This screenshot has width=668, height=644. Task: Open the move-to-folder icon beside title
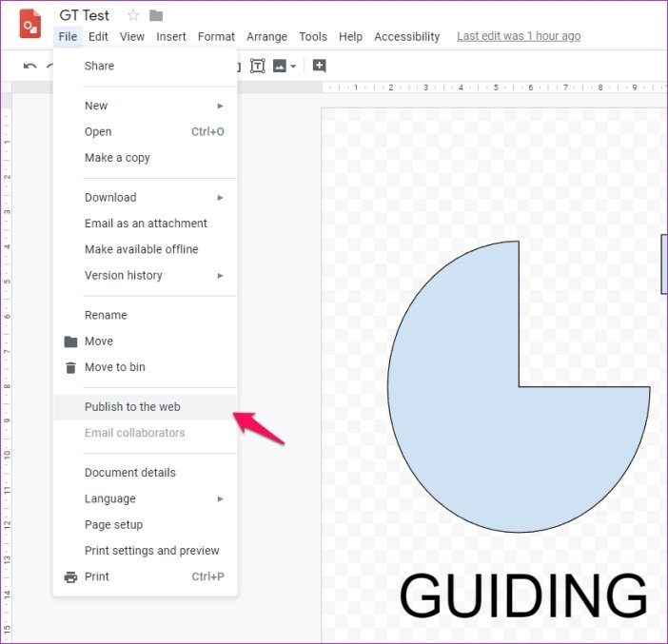point(156,16)
